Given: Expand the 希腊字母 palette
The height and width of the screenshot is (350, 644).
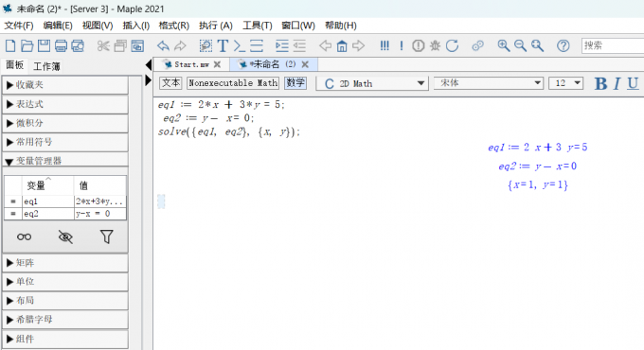Looking at the screenshot, I should tap(65, 319).
